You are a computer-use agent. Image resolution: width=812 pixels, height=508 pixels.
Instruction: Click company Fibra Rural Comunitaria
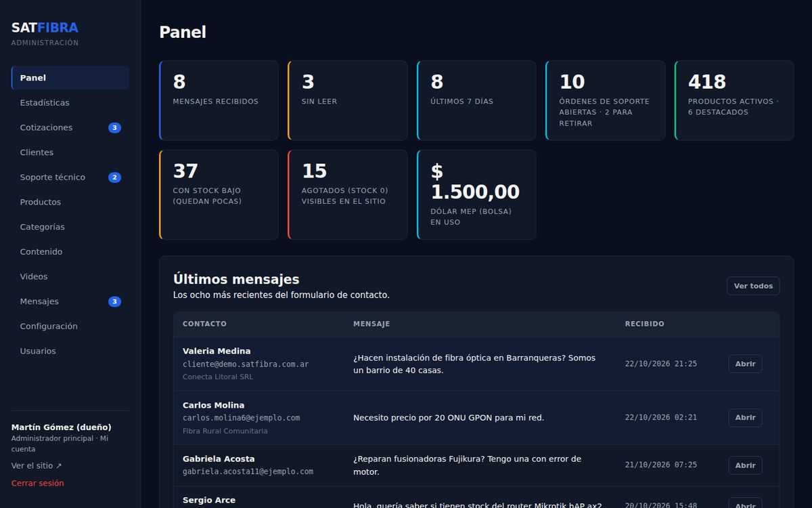tap(225, 431)
